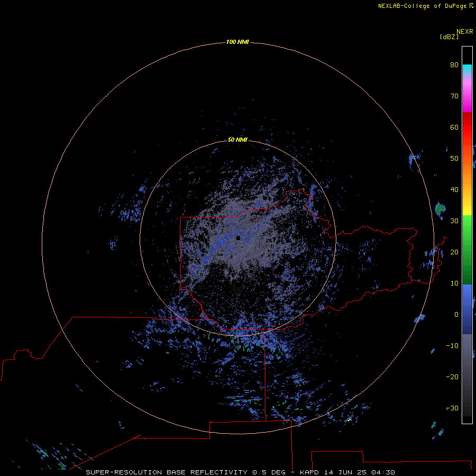476x476 pixels.
Task: Click the 0 value on the dBZ scale
Action: pos(456,315)
